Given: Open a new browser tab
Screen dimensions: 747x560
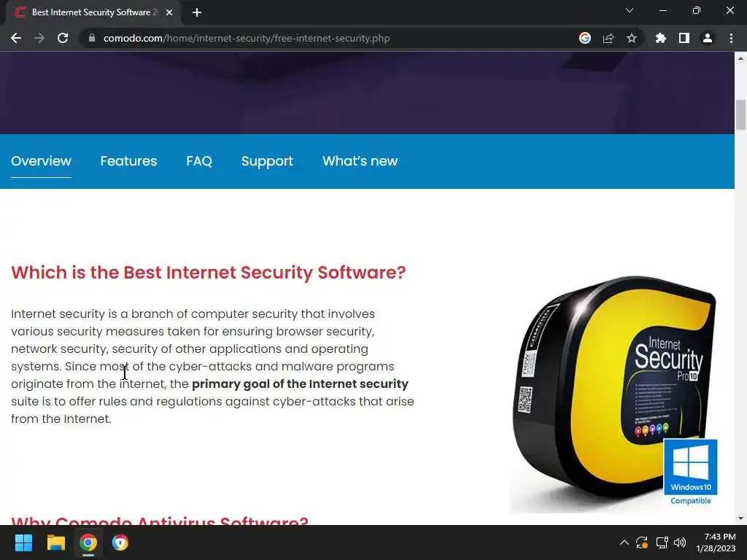Looking at the screenshot, I should coord(197,12).
